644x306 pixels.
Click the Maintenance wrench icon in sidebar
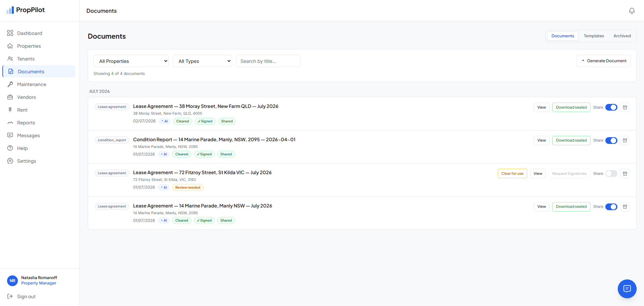tap(10, 84)
